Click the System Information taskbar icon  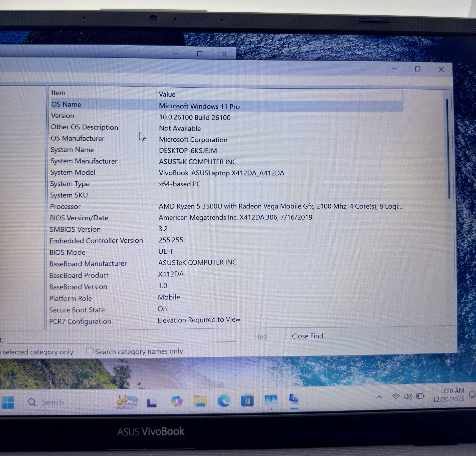click(294, 399)
